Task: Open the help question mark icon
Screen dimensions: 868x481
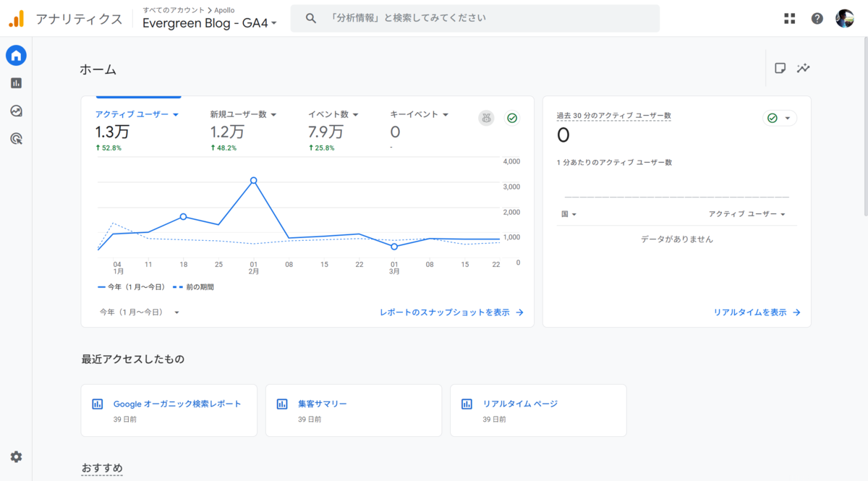Action: (x=817, y=19)
